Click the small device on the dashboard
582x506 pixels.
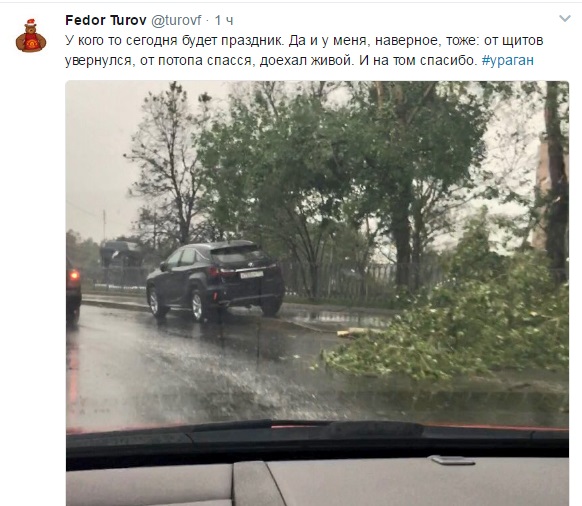453,460
